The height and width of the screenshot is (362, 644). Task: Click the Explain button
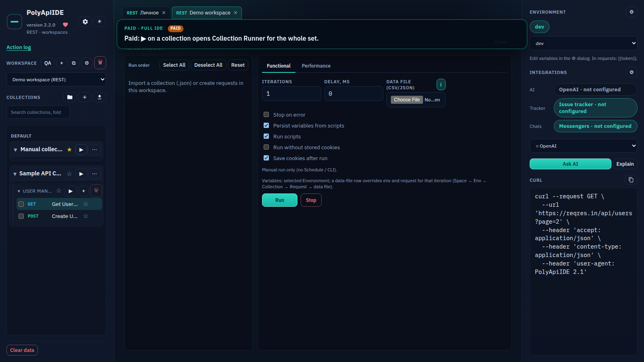pos(625,164)
